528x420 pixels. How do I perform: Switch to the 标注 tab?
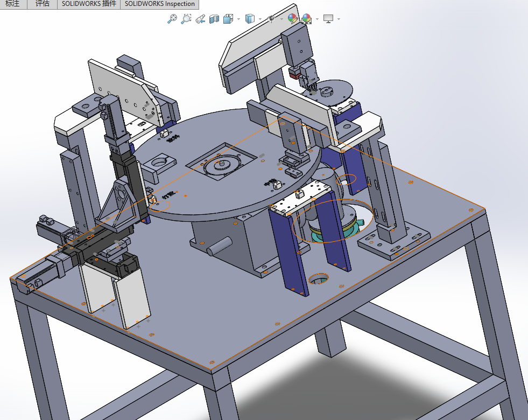pos(13,4)
